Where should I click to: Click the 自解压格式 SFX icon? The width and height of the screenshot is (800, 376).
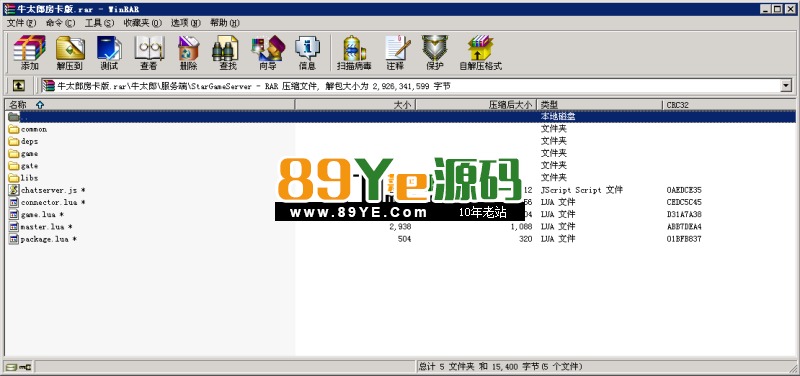[481, 53]
